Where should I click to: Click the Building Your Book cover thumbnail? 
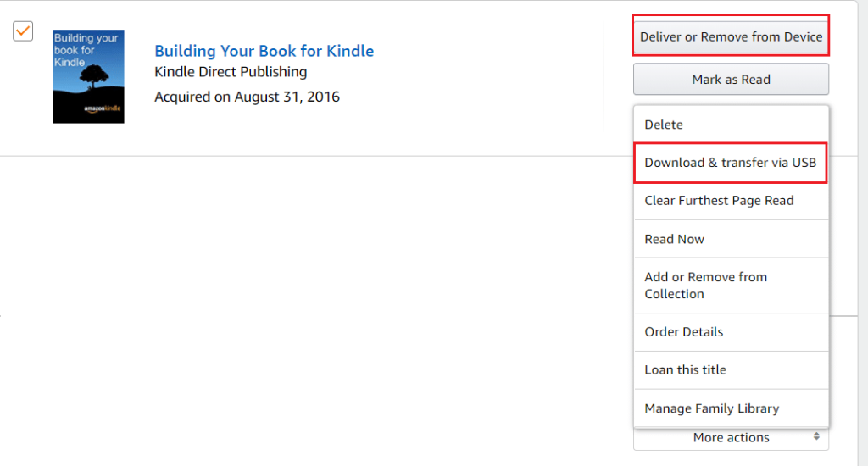tap(88, 76)
